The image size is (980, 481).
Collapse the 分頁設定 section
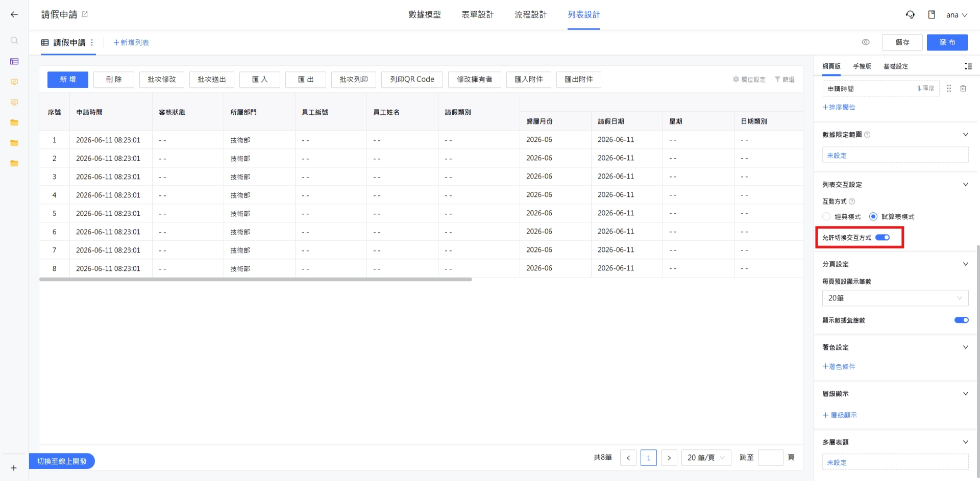[965, 264]
